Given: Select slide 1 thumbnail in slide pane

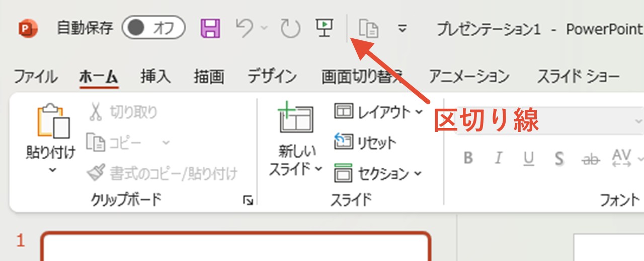Looking at the screenshot, I should pyautogui.click(x=235, y=246).
